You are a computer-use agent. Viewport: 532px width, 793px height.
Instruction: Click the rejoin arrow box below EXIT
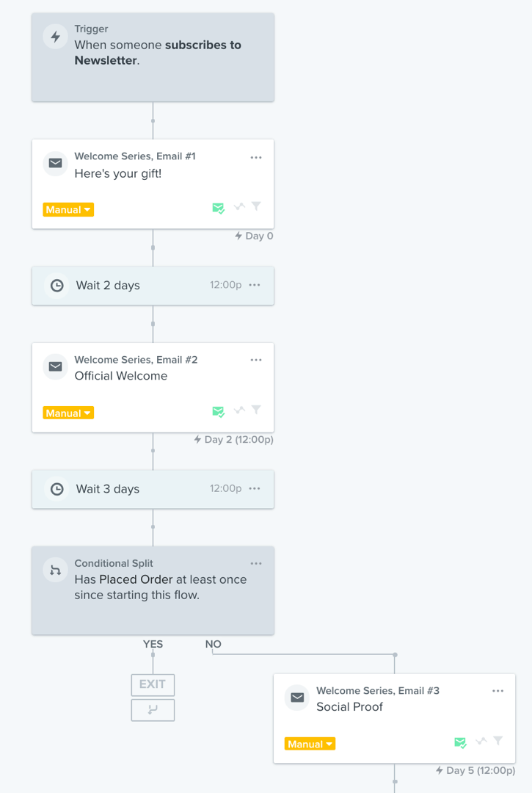pos(153,710)
